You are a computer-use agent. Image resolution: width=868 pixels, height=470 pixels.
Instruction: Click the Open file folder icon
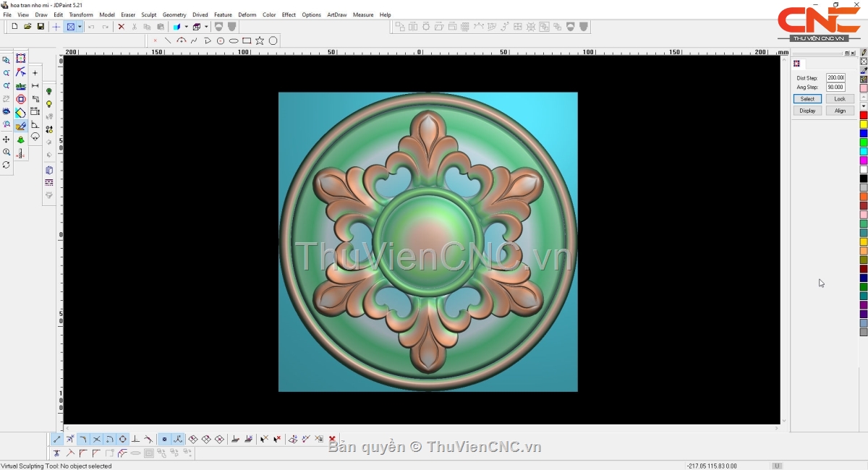click(x=27, y=27)
